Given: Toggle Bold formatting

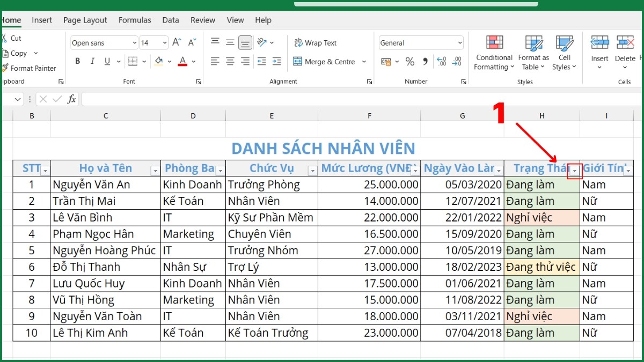Looking at the screenshot, I should (78, 62).
